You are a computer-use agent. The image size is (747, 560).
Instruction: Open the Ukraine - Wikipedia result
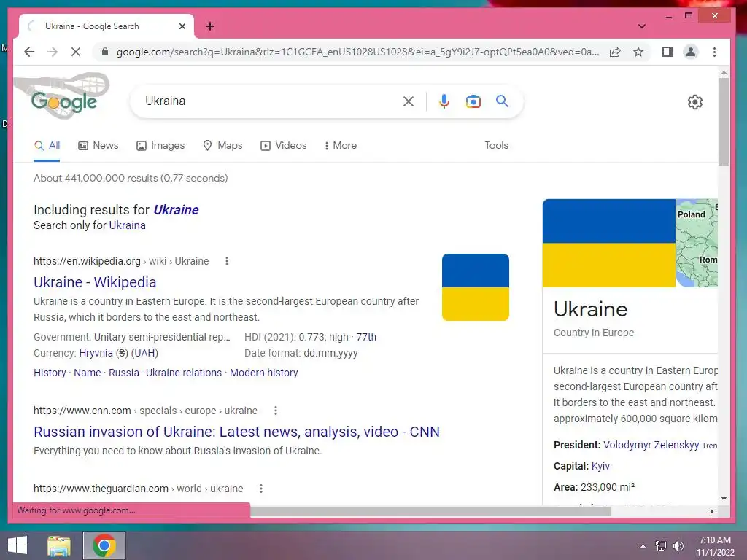(95, 282)
